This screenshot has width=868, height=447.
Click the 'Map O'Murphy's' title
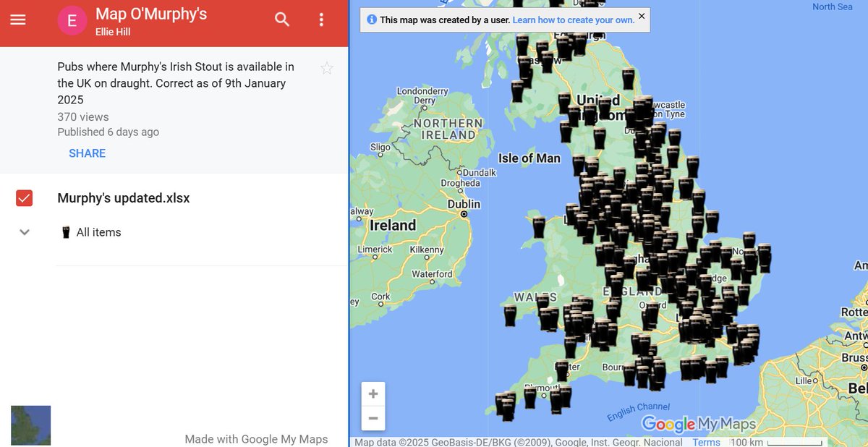(151, 14)
